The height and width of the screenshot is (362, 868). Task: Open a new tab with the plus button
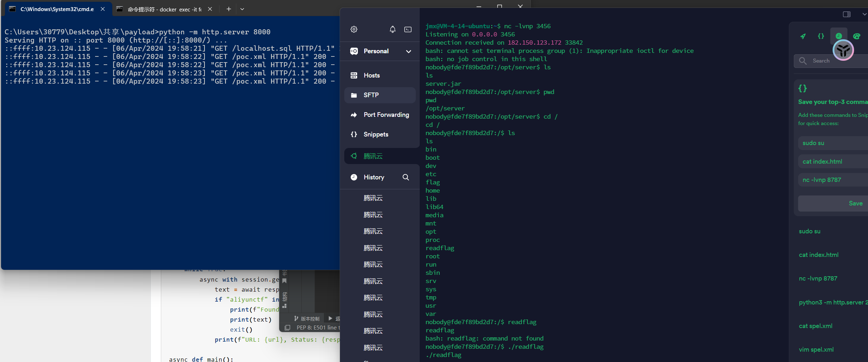(229, 9)
